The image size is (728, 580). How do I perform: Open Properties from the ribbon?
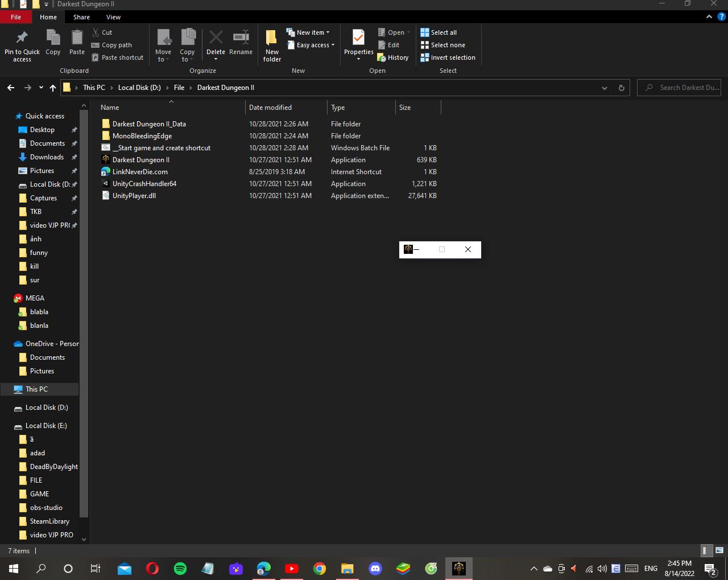point(358,38)
